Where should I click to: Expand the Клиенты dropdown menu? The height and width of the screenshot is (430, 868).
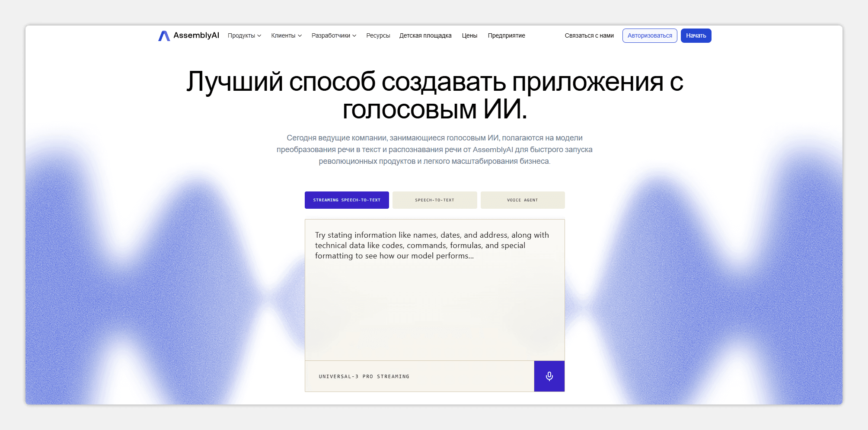coord(286,36)
